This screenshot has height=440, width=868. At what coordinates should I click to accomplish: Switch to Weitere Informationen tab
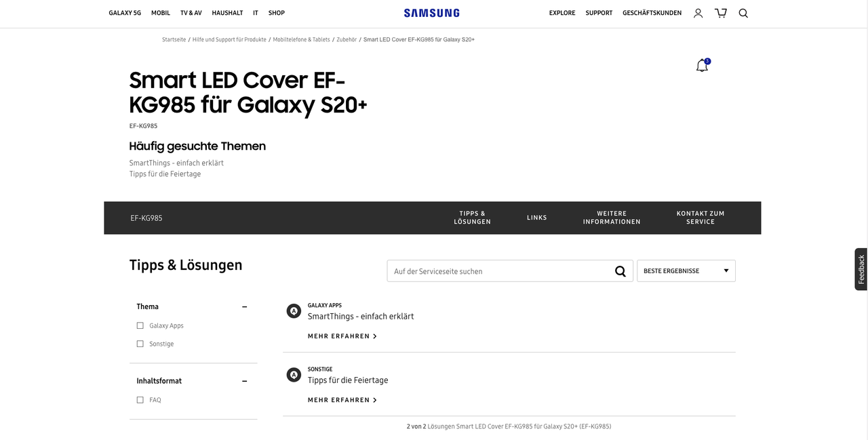click(x=612, y=218)
